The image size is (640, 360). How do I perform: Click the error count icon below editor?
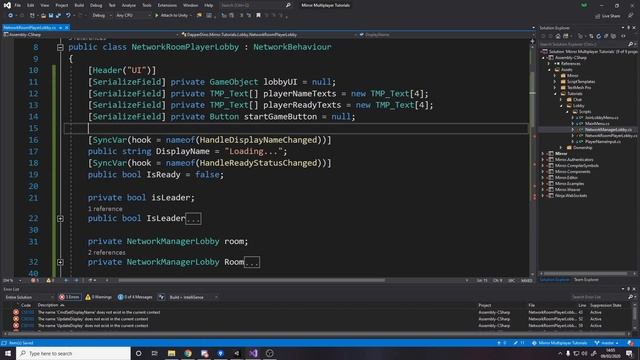click(x=33, y=280)
